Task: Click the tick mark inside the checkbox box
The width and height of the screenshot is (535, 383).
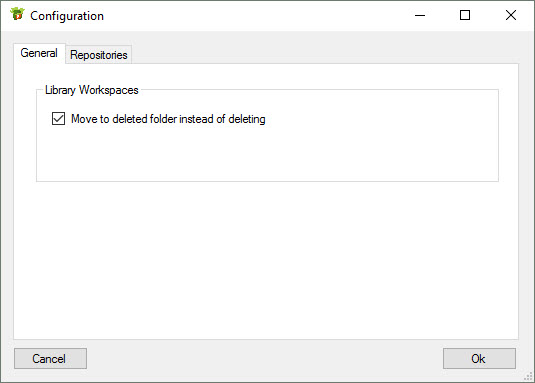Action: pyautogui.click(x=58, y=119)
